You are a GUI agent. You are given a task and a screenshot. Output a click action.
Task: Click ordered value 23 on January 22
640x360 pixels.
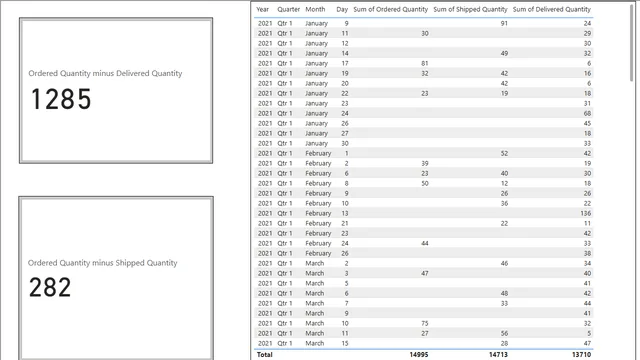pos(425,93)
